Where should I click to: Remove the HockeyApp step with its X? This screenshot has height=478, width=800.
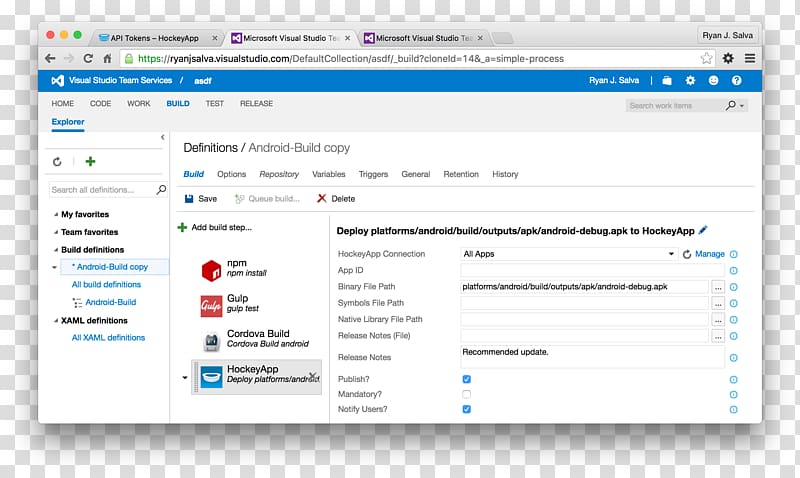tap(313, 376)
